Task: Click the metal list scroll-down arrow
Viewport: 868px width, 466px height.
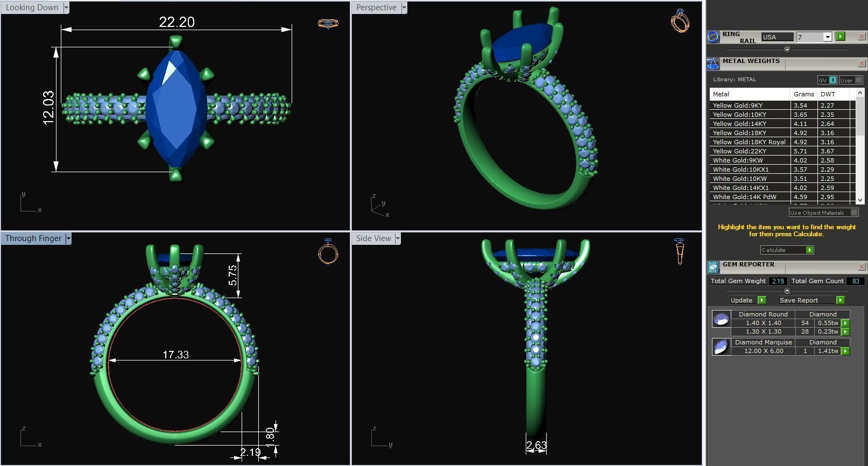Action: 859,200
